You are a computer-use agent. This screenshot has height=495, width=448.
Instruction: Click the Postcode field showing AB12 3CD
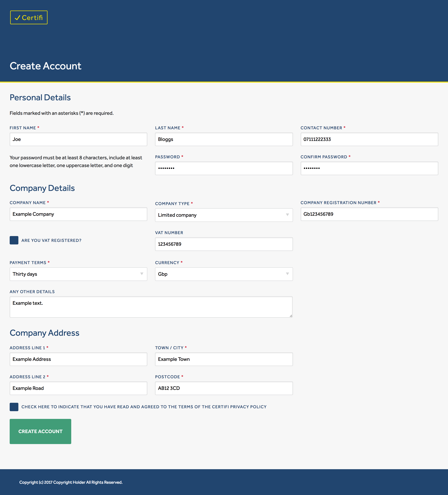224,388
